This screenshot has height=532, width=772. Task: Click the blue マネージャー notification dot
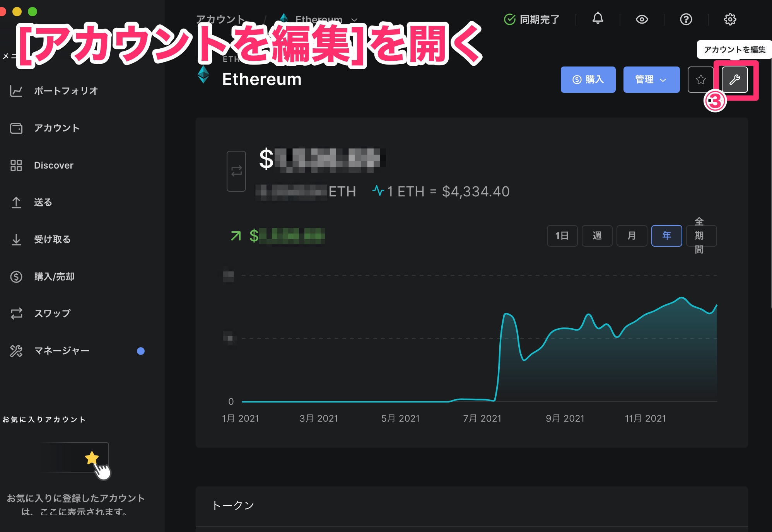click(141, 351)
